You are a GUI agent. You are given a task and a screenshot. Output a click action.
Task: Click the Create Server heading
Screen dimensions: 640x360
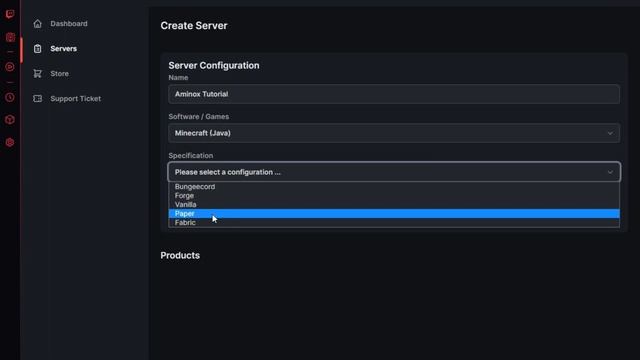click(x=194, y=26)
